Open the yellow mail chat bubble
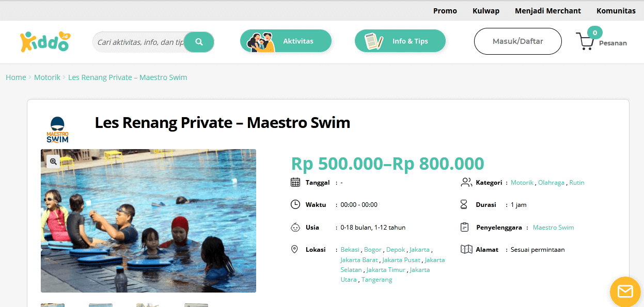The height and width of the screenshot is (307, 644). [x=625, y=292]
